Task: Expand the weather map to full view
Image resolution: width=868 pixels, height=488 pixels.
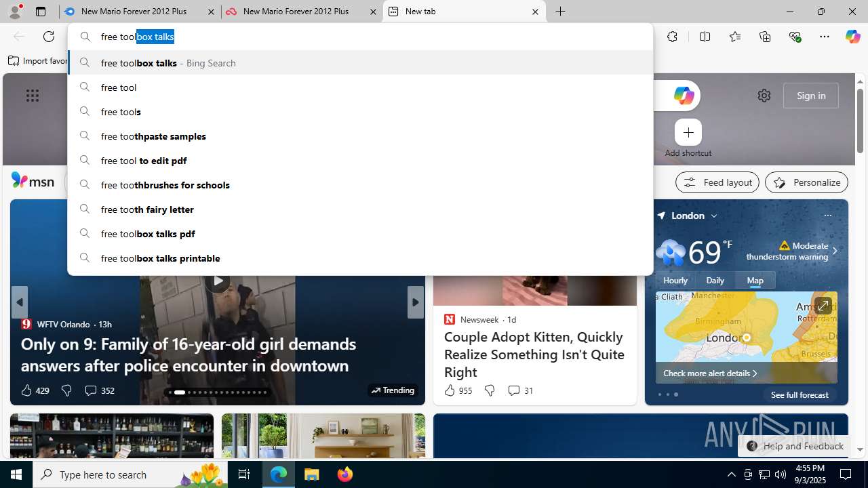Action: point(823,306)
